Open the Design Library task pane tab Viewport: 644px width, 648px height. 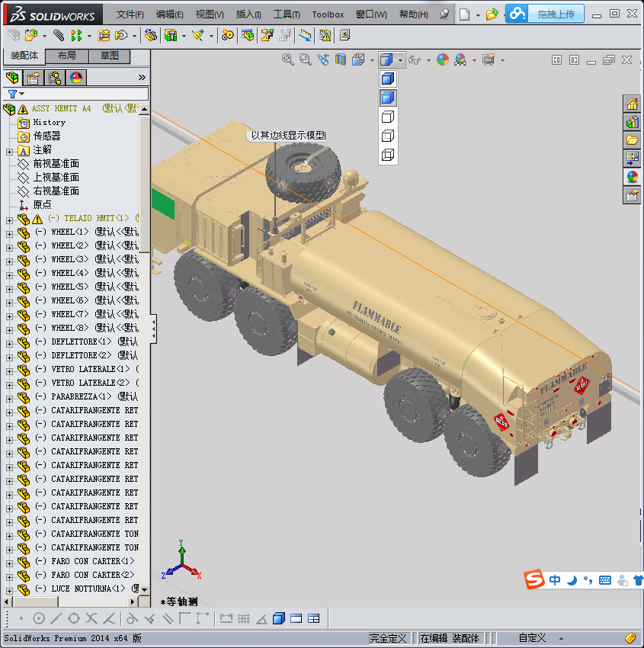[x=632, y=121]
